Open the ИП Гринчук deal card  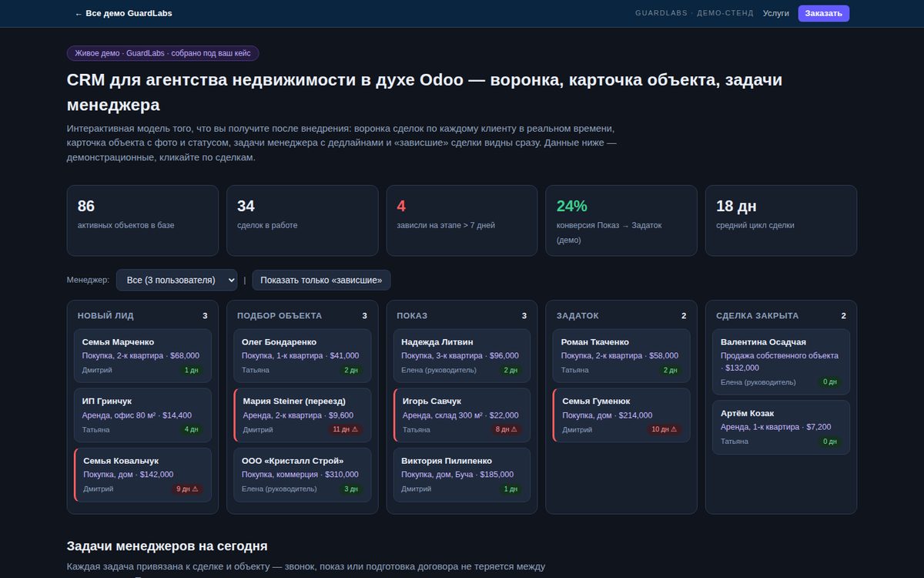[x=142, y=415]
